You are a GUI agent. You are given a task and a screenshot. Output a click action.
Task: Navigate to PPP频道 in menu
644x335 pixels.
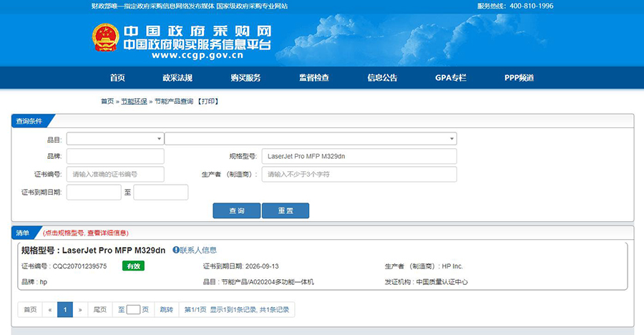[x=519, y=78]
